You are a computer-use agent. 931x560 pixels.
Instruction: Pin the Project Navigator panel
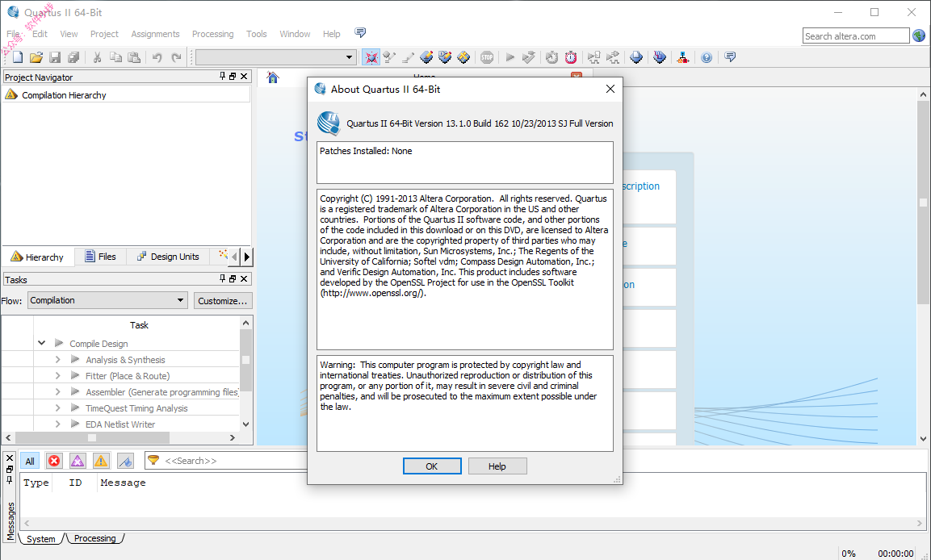223,76
